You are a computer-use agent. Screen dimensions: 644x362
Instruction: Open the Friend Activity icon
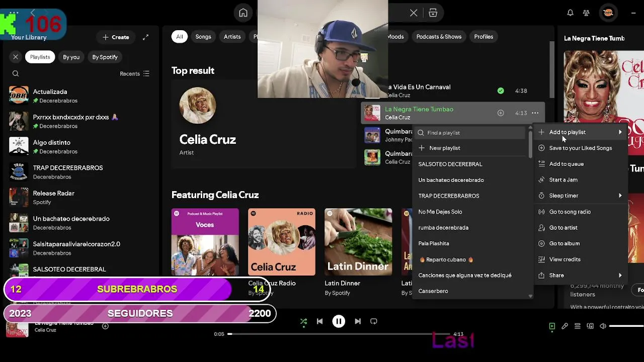click(586, 13)
